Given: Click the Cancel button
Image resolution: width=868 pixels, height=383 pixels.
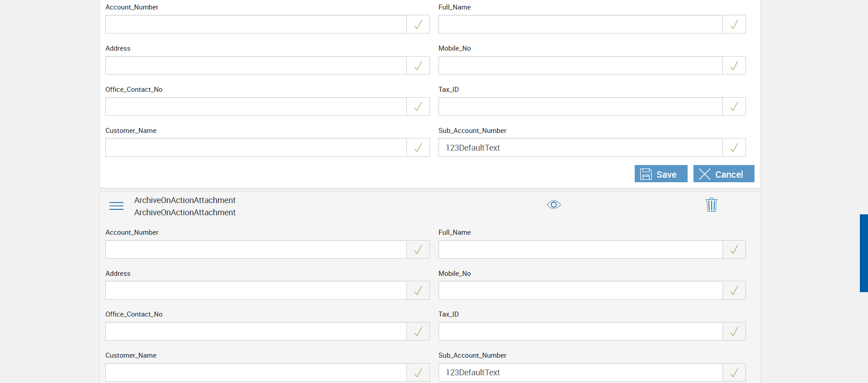Looking at the screenshot, I should 723,174.
